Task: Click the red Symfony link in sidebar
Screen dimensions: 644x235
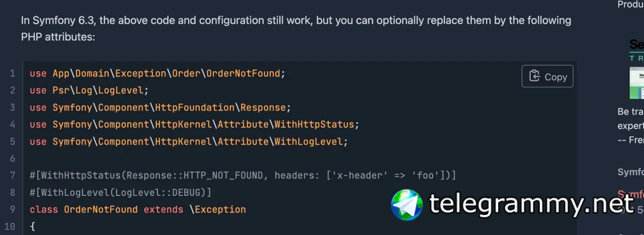Action: click(631, 194)
